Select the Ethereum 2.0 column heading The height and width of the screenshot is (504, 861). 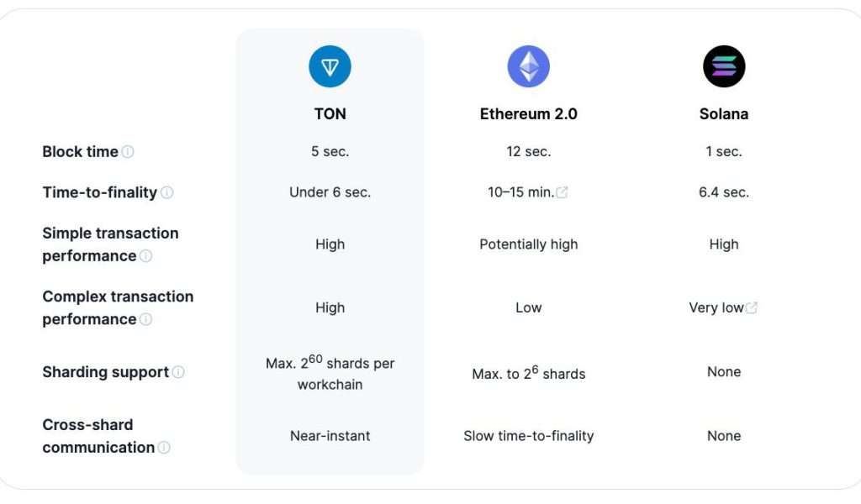[528, 114]
